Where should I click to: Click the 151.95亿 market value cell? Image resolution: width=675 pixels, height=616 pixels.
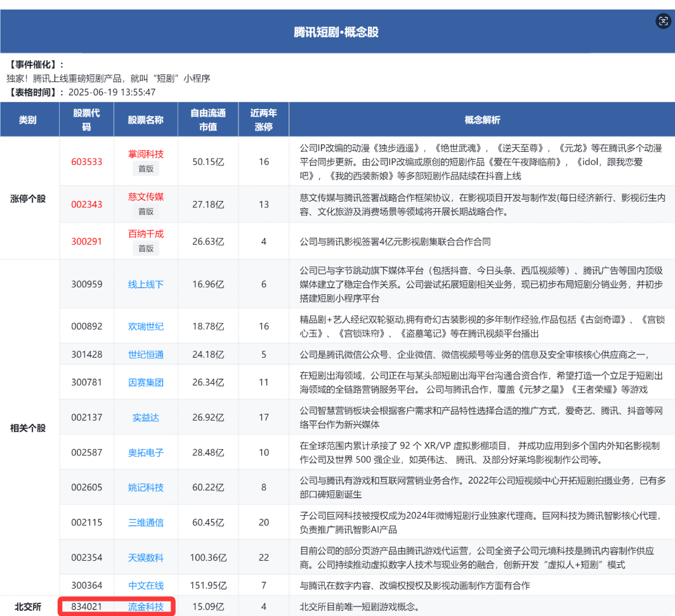(208, 586)
